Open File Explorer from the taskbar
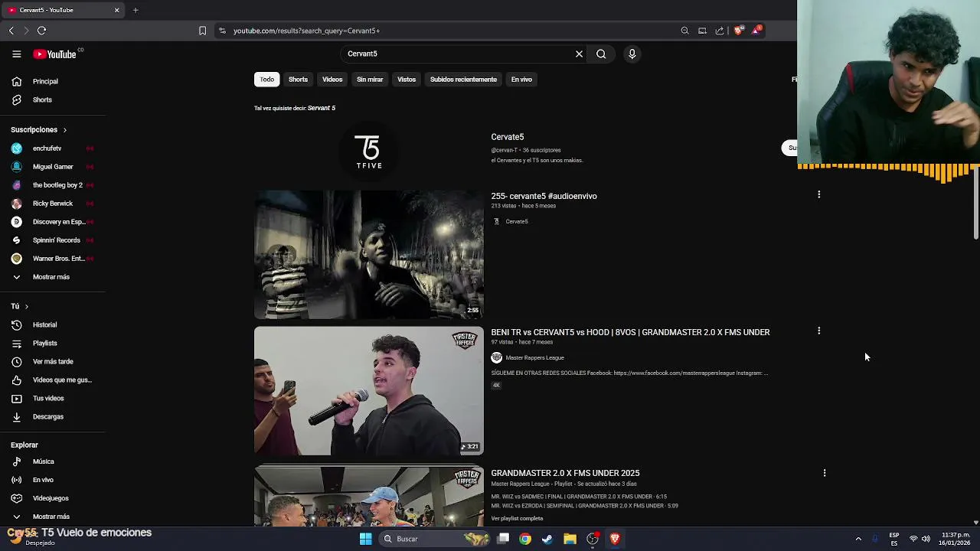 point(570,539)
